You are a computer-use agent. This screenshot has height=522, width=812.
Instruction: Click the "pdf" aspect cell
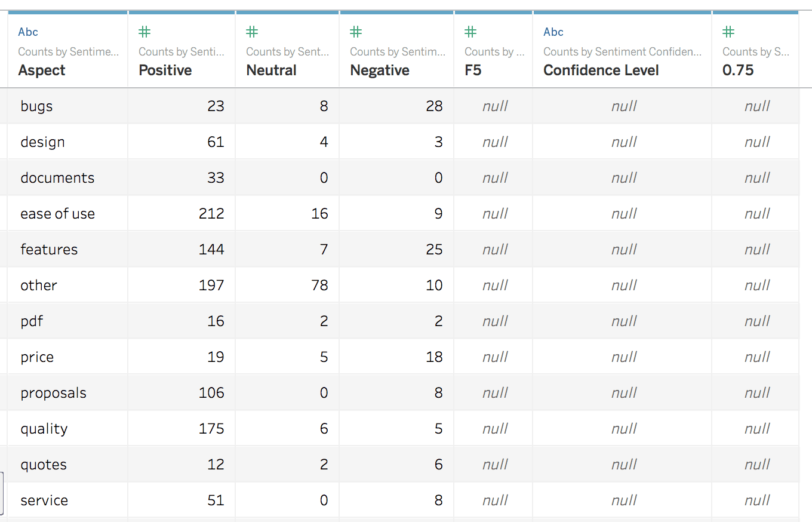68,321
